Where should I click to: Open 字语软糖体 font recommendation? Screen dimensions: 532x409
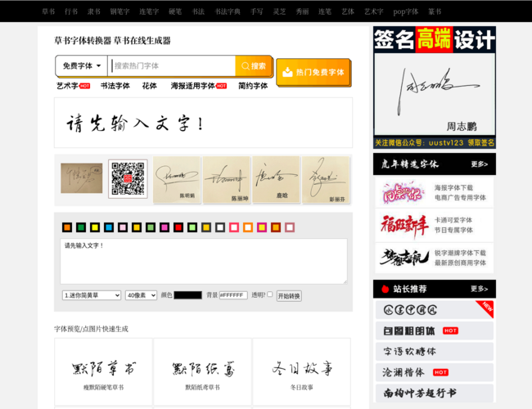(x=435, y=352)
